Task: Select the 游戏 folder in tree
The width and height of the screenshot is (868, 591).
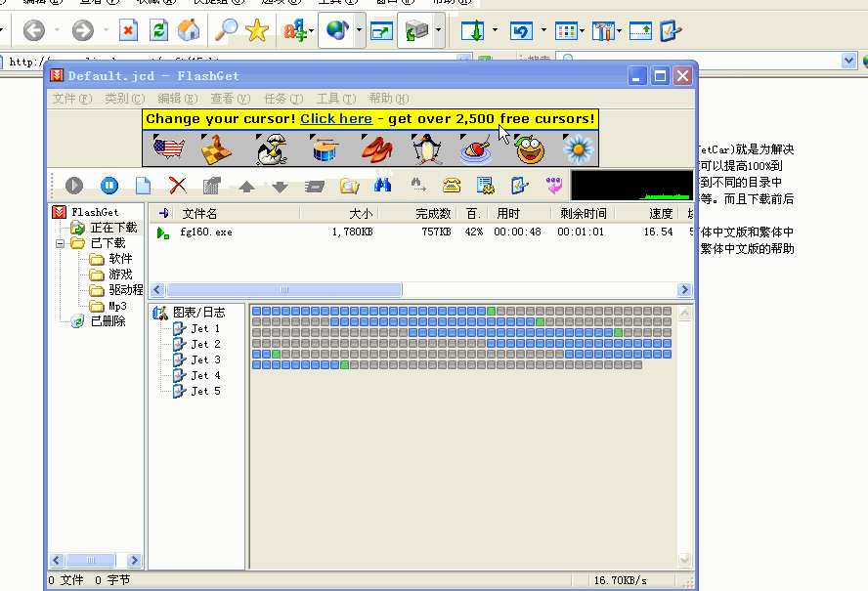Action: pos(120,274)
